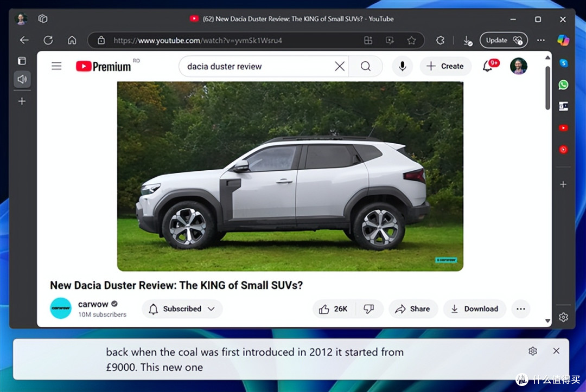The image size is (586, 392).
Task: Open the browser home page icon
Action: (72, 40)
